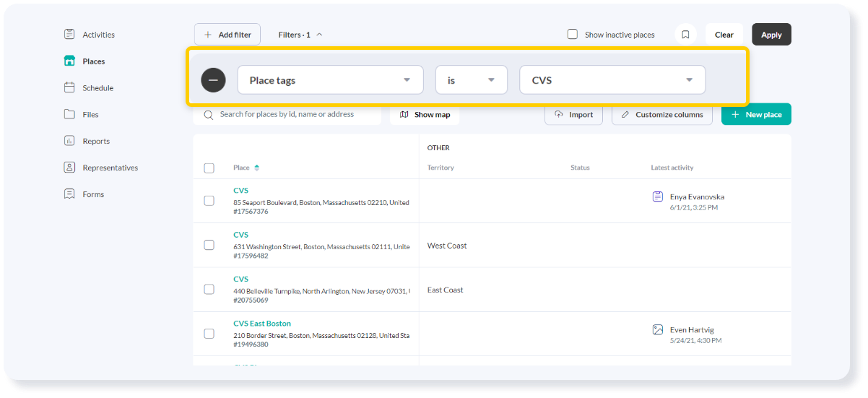This screenshot has height=398, width=868.
Task: Click the Import button
Action: (573, 114)
